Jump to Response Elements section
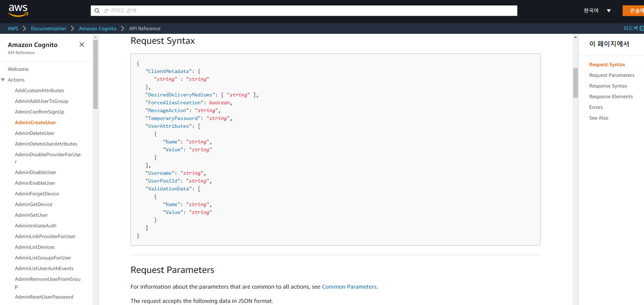This screenshot has height=305, width=644. tap(611, 96)
